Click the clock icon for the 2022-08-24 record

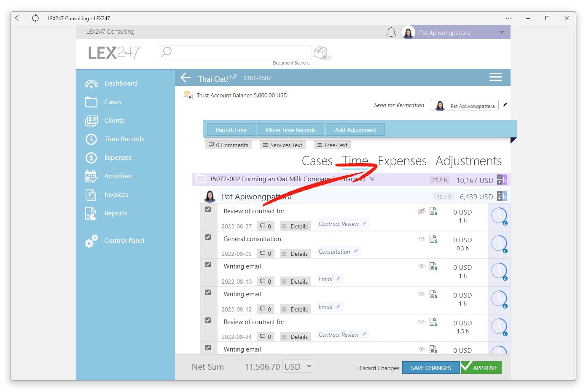tap(499, 327)
